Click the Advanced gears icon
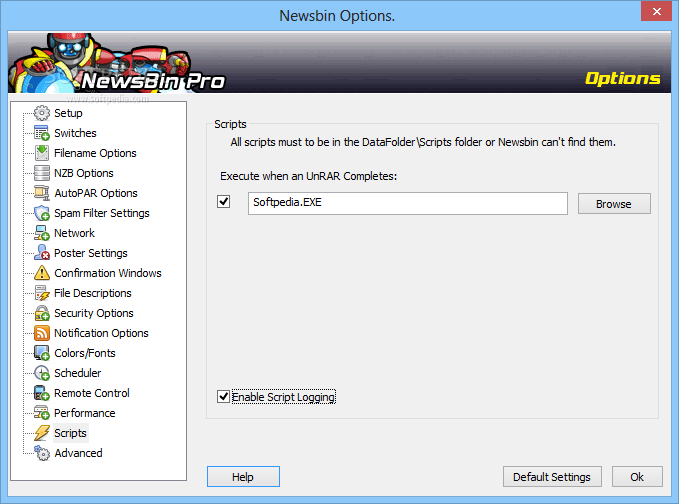679x504 pixels. point(42,453)
